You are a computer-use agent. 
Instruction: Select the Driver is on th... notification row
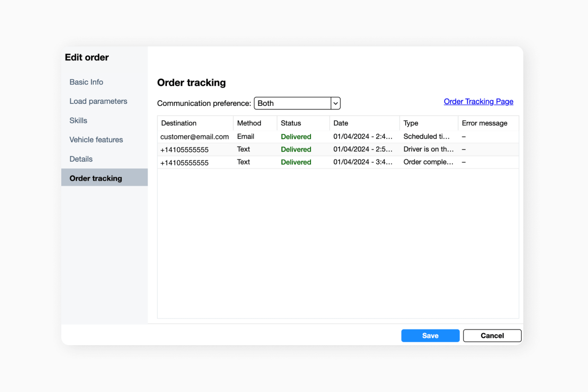click(x=428, y=149)
